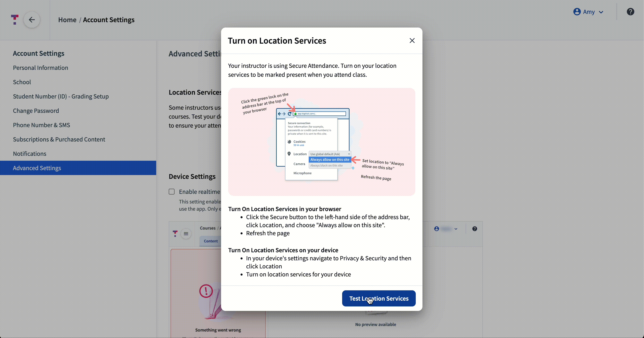Enable realtime checkbox in Device Settings
This screenshot has height=338, width=644.
(x=172, y=192)
